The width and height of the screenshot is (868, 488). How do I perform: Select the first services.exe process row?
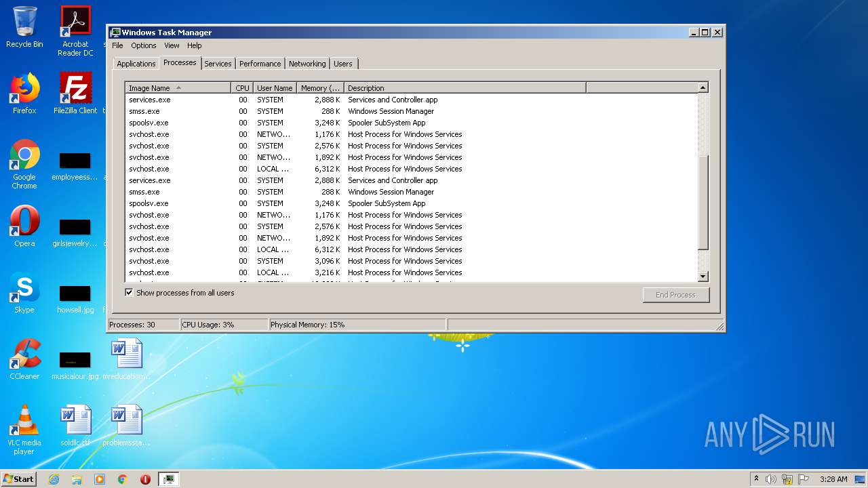coord(412,100)
